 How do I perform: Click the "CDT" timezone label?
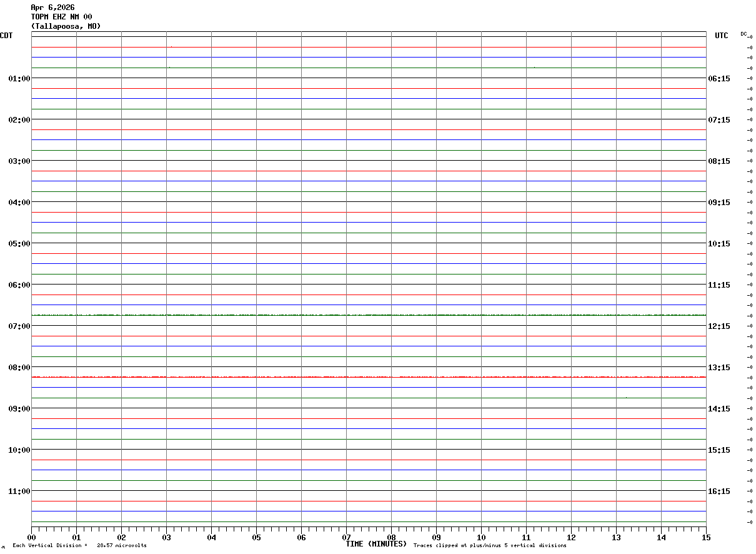pyautogui.click(x=6, y=36)
